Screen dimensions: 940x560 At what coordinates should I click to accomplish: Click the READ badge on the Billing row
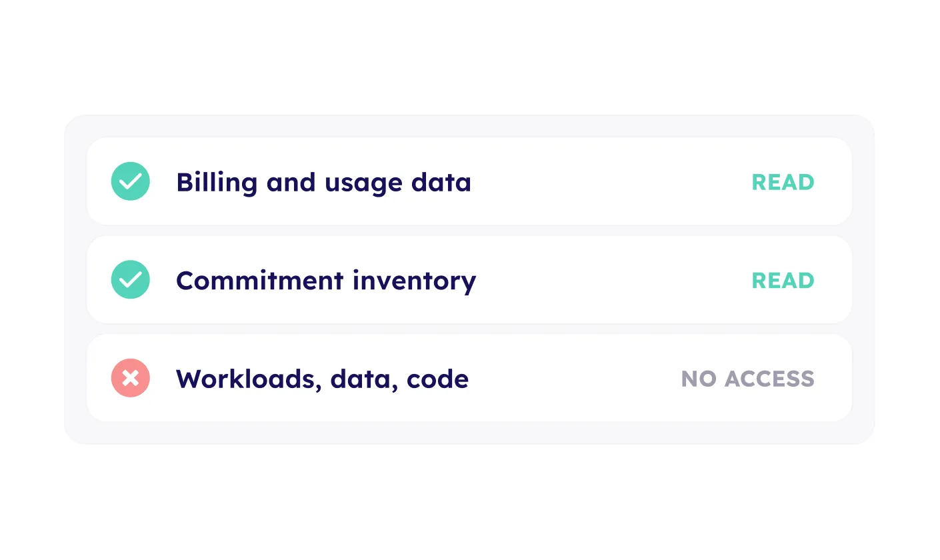[x=783, y=182]
